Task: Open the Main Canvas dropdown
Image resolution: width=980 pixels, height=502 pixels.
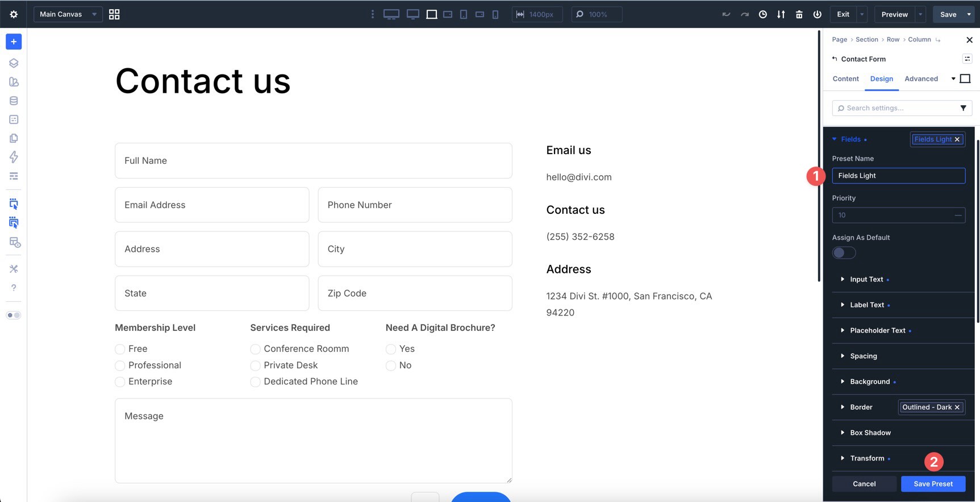Action: pyautogui.click(x=68, y=14)
